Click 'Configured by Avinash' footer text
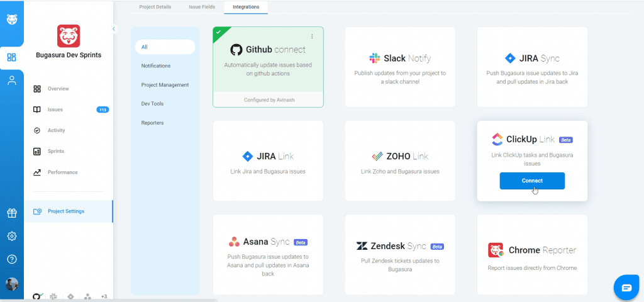Viewport: 644px width, 302px height. tap(268, 100)
